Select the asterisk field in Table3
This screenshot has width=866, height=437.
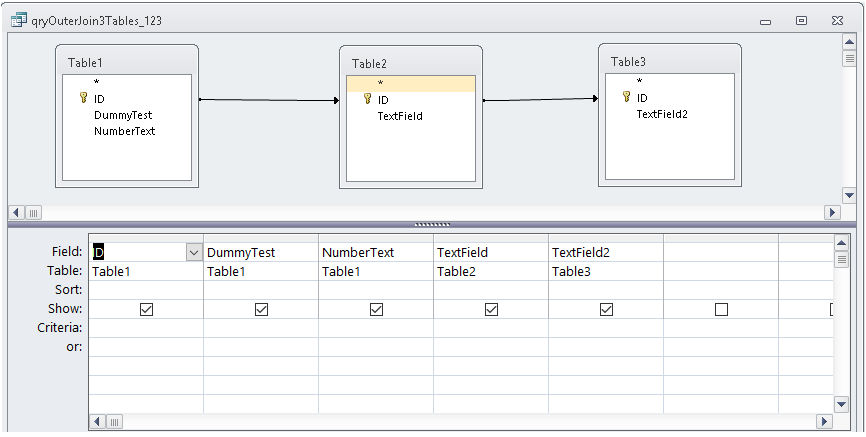coord(639,81)
